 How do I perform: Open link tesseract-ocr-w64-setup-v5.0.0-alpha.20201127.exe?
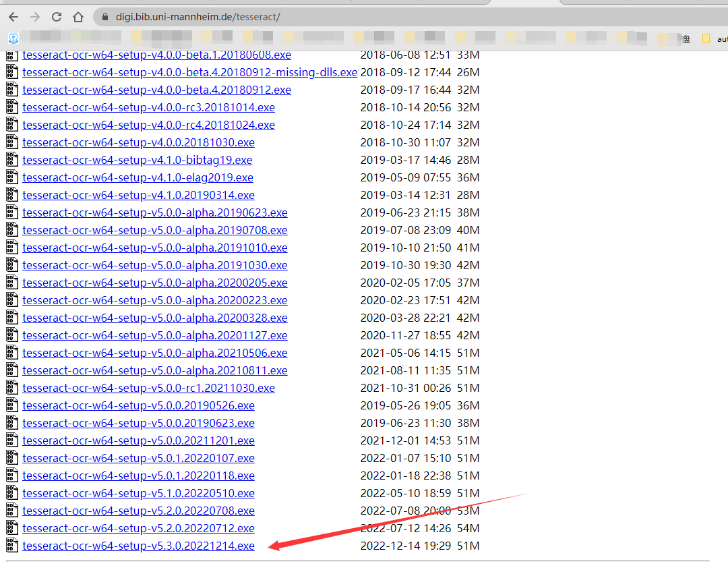point(155,335)
